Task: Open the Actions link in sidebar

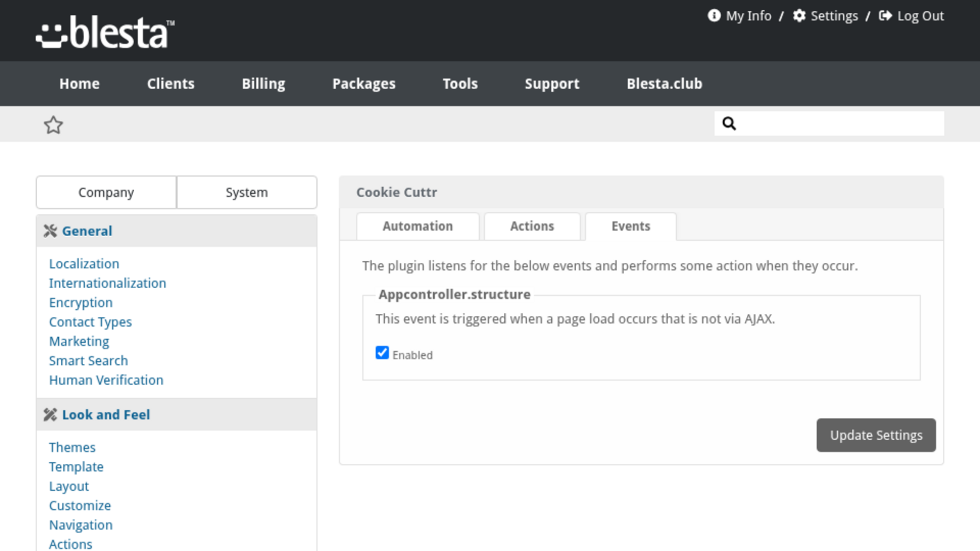Action: click(x=70, y=544)
